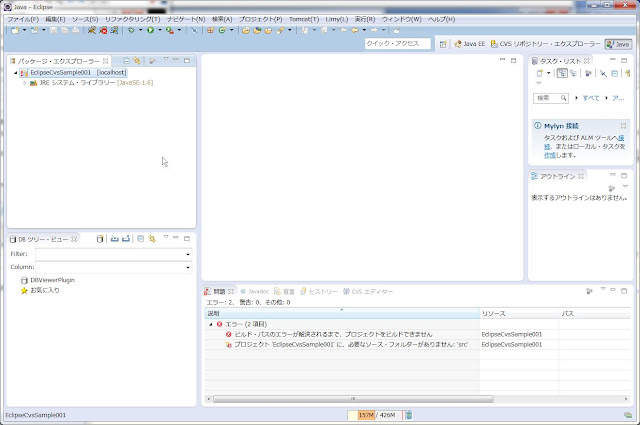This screenshot has width=640, height=425.
Task: Collapse All in Package Explorer
Action: pyautogui.click(x=126, y=61)
